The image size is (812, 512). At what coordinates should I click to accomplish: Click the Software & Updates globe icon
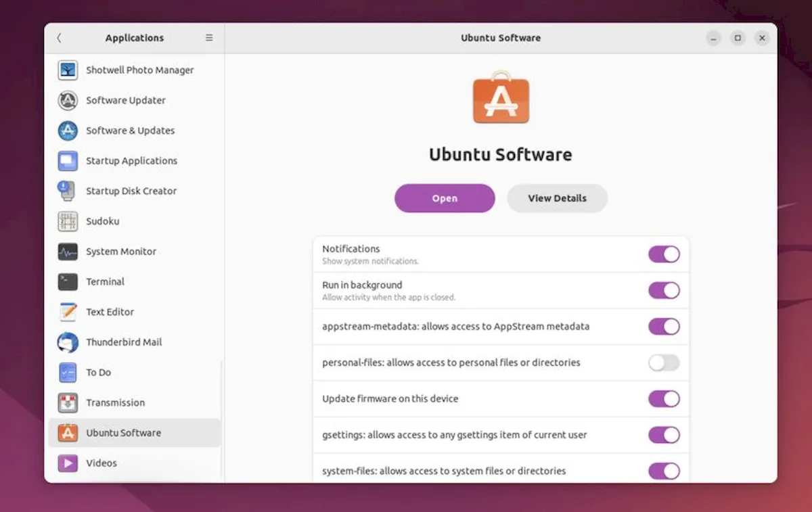(68, 131)
